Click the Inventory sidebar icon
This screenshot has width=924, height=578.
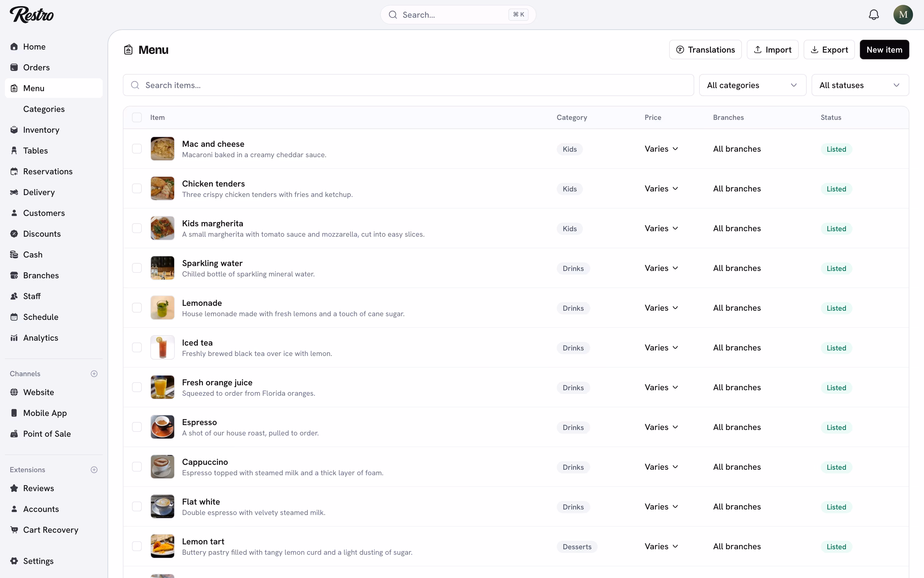pos(14,130)
